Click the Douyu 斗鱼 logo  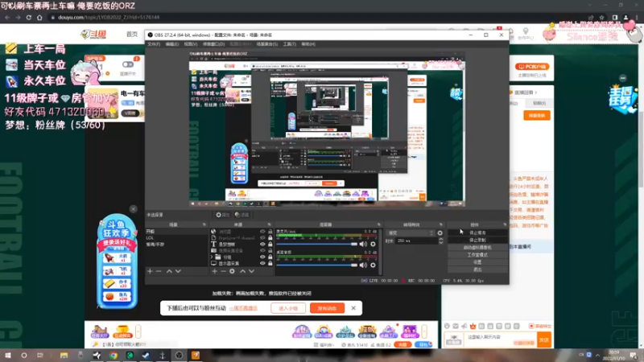(x=93, y=34)
